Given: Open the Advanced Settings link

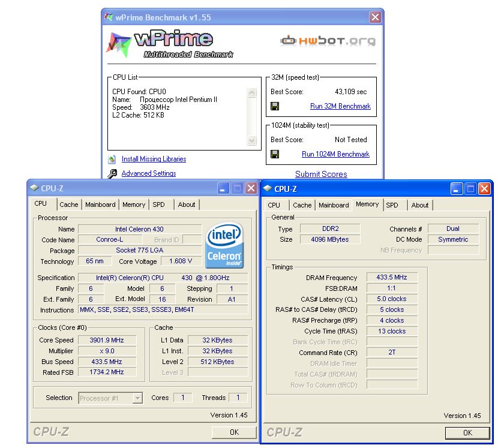Looking at the screenshot, I should click(149, 173).
